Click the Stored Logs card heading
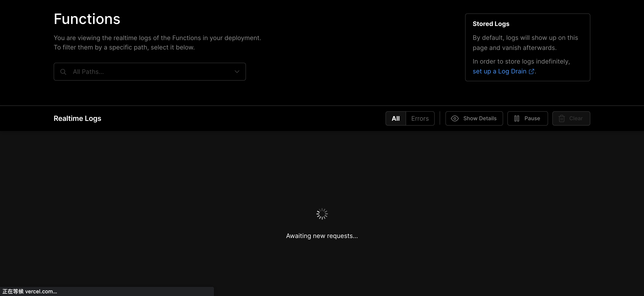 tap(491, 24)
